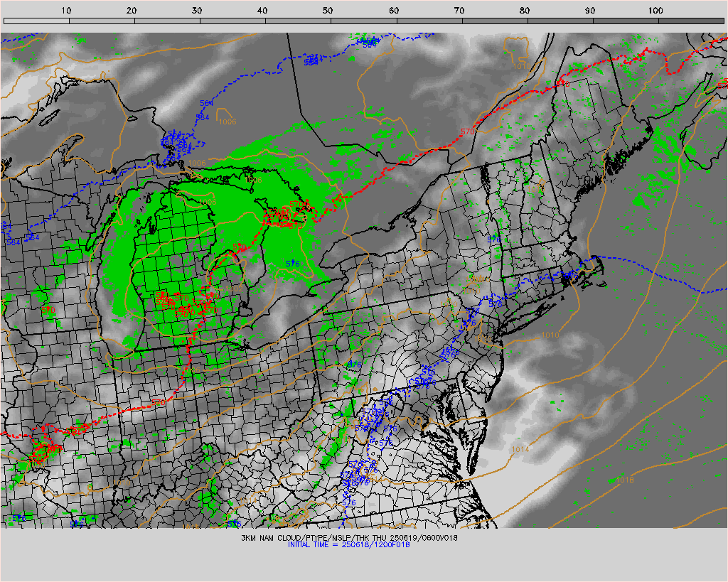Pick the legend segment between 60 and 70
The width and height of the screenshot is (728, 582).
tap(429, 21)
